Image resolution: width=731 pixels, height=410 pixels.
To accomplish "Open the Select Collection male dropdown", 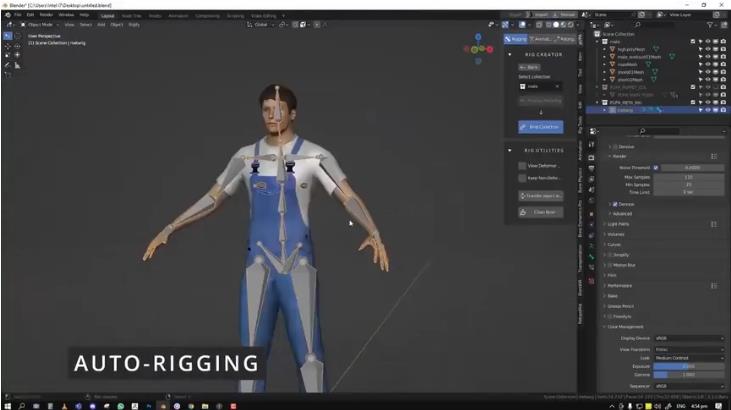I will coord(540,86).
